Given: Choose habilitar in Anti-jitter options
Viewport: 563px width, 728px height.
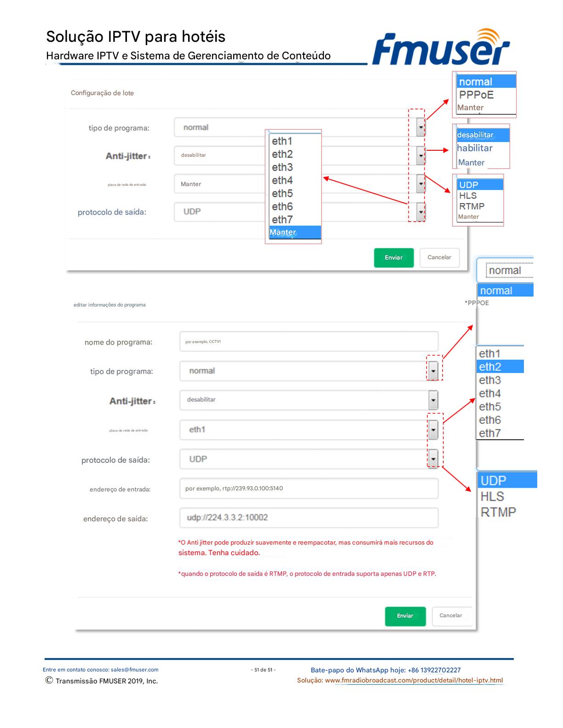Looking at the screenshot, I should pyautogui.click(x=475, y=148).
